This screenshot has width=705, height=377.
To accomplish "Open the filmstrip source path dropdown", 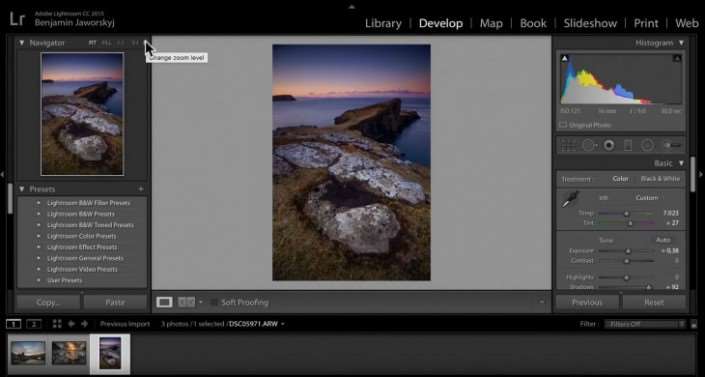I will (x=283, y=324).
